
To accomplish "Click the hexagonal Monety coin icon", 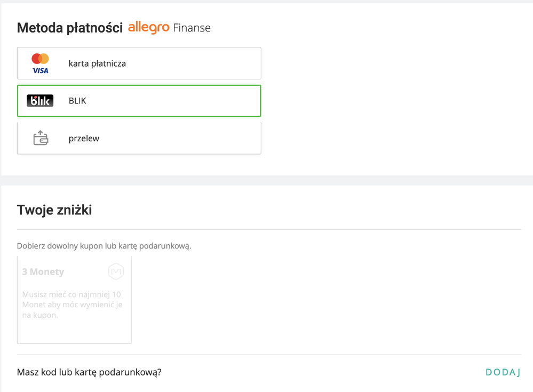I will pyautogui.click(x=116, y=271).
